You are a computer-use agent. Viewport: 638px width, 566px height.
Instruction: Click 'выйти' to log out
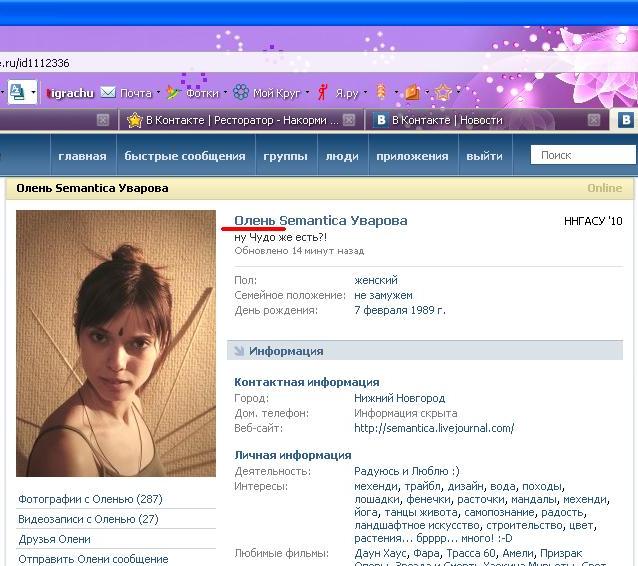pyautogui.click(x=484, y=156)
